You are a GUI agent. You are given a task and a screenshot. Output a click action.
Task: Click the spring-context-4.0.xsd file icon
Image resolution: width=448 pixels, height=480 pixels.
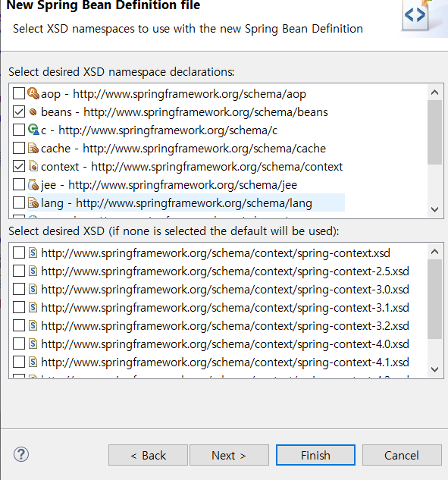(x=33, y=344)
